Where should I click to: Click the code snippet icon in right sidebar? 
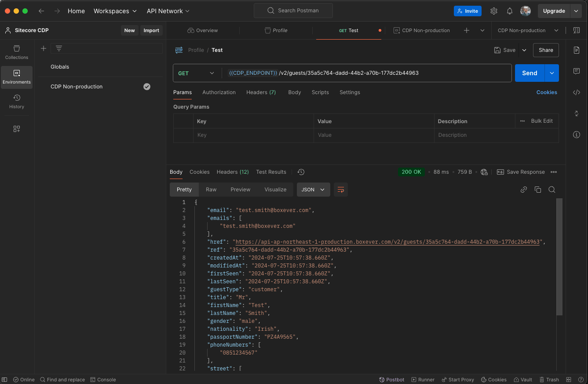click(x=577, y=92)
